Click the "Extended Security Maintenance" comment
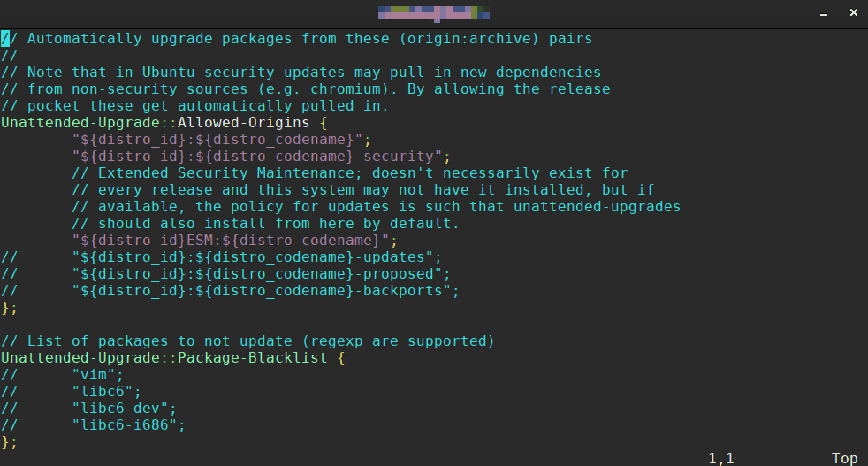The height and width of the screenshot is (466, 868). (x=349, y=173)
